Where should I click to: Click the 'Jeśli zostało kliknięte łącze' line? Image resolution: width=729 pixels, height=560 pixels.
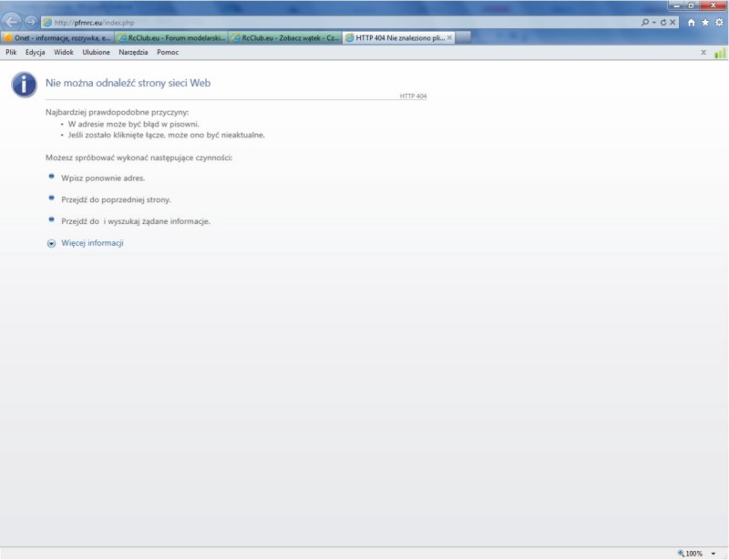[x=167, y=136]
